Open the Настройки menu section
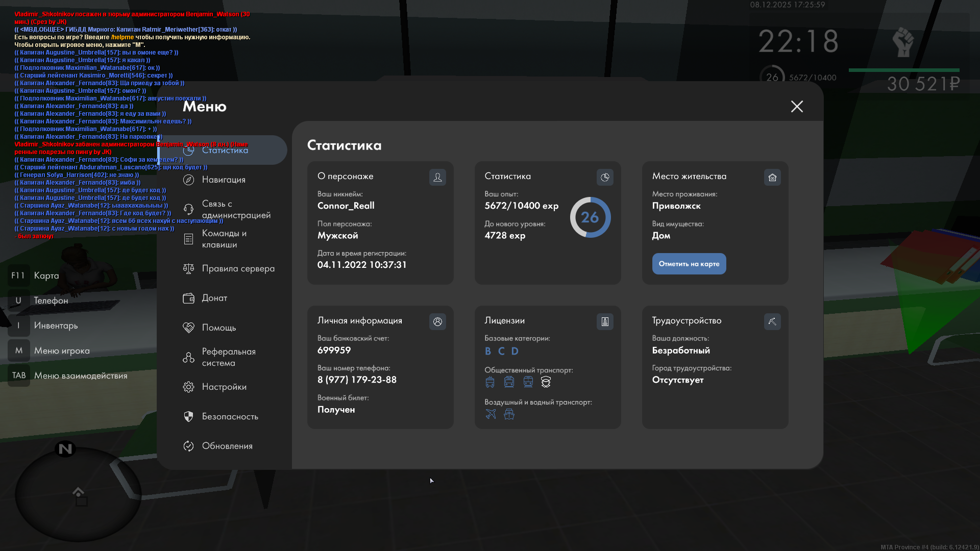 [224, 387]
